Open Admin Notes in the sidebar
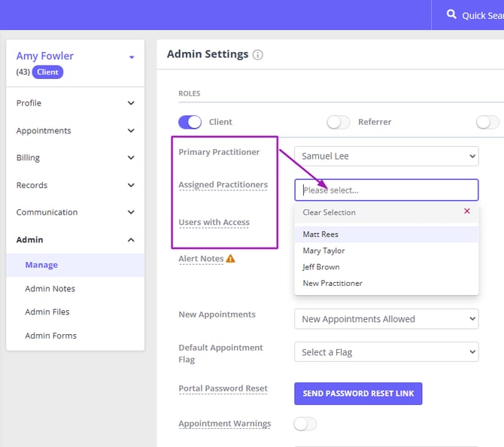 (50, 289)
